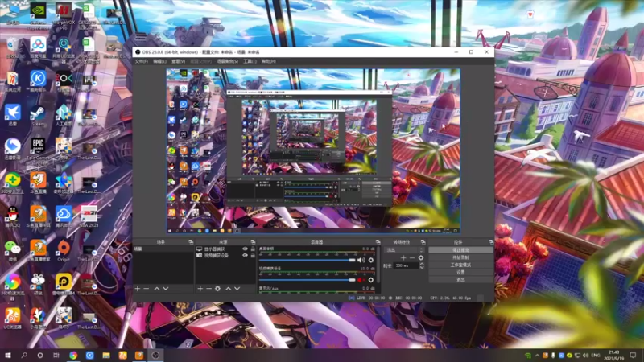Open Origin desktop shortcut
644x362 pixels.
pyautogui.click(x=64, y=251)
